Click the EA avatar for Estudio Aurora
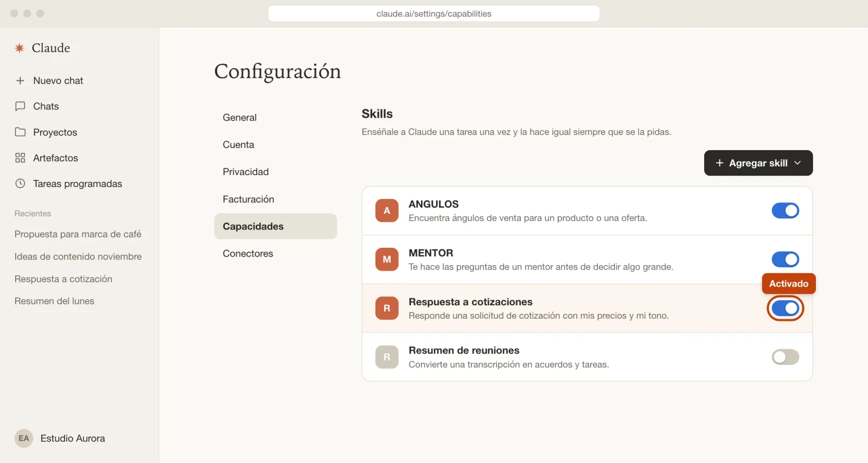Viewport: 868px width, 463px height. point(24,438)
